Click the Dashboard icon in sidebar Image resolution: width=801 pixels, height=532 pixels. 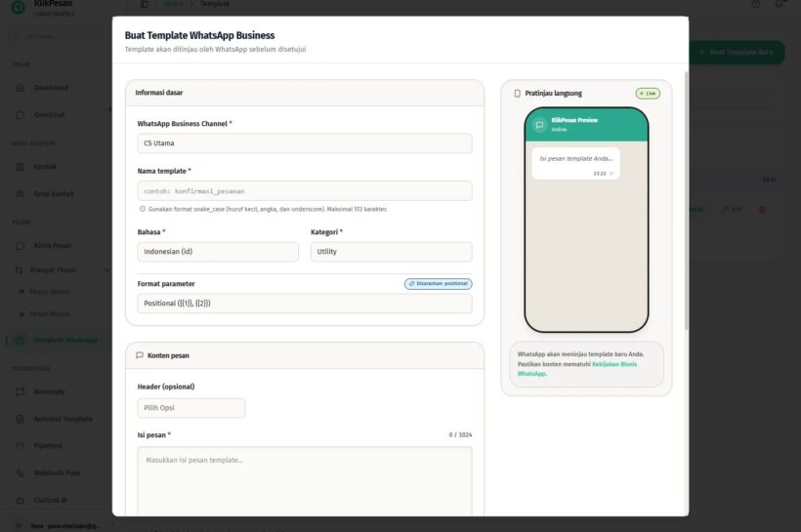(x=21, y=88)
